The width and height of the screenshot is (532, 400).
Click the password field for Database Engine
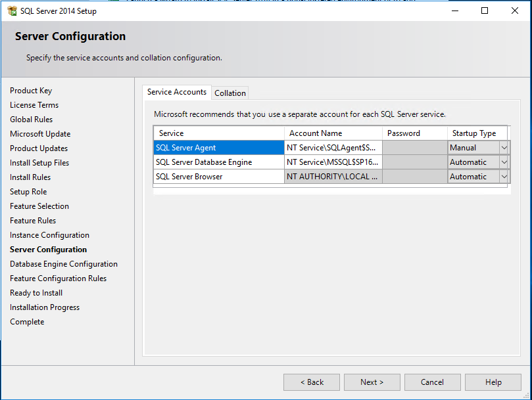click(414, 162)
